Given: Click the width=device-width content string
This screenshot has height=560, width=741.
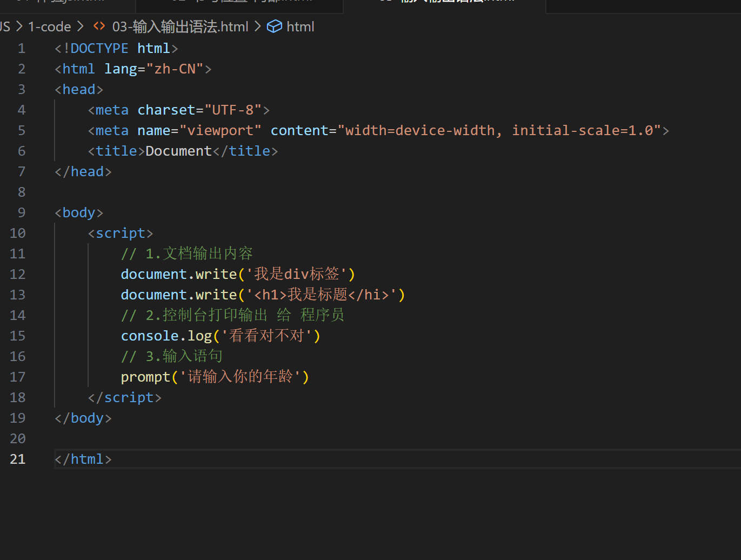Looking at the screenshot, I should (x=499, y=131).
